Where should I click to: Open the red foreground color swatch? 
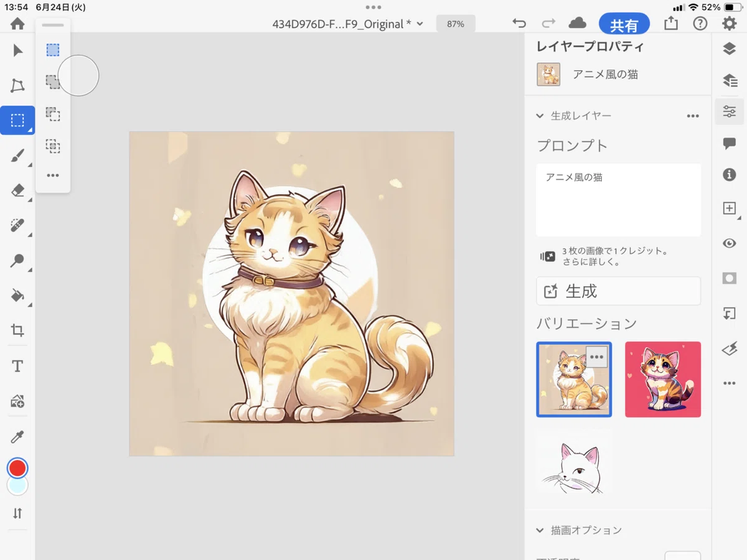click(17, 468)
